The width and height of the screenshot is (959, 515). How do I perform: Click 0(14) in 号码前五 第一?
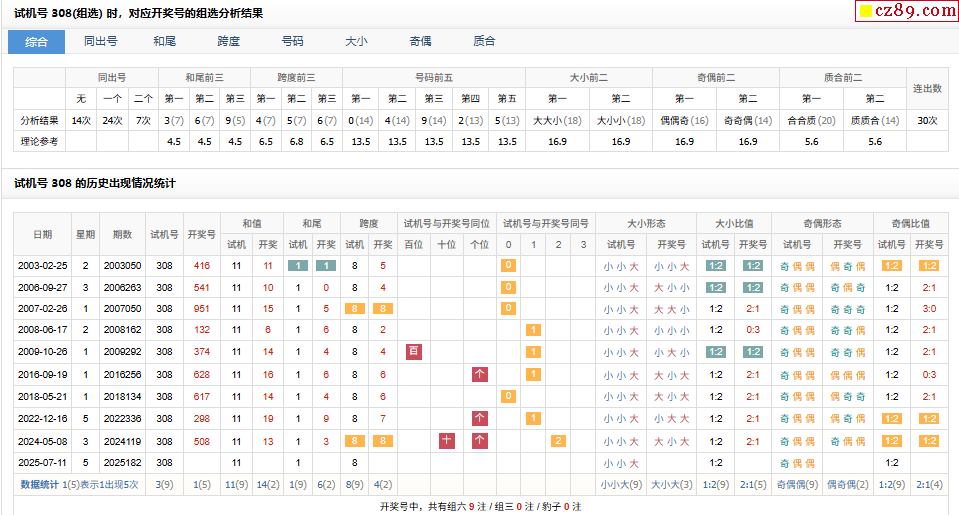click(x=361, y=120)
